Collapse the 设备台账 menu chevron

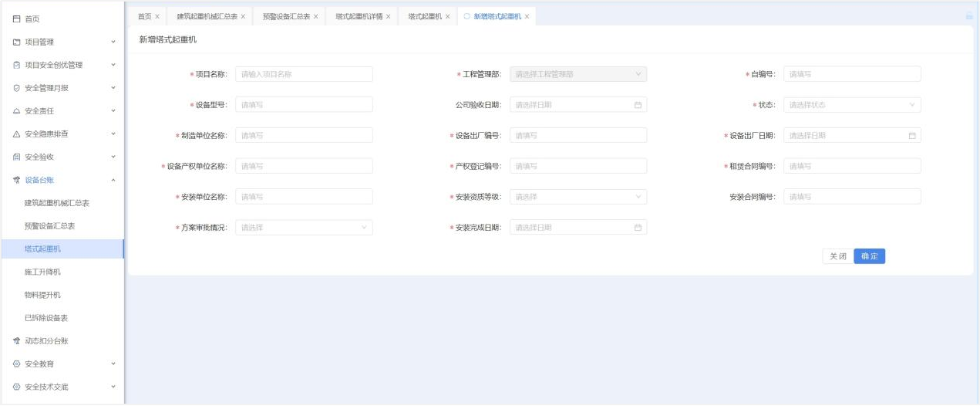point(113,180)
